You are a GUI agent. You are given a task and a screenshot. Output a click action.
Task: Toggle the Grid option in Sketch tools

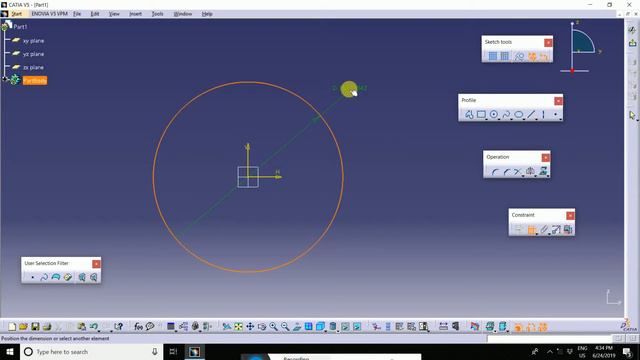tap(493, 56)
